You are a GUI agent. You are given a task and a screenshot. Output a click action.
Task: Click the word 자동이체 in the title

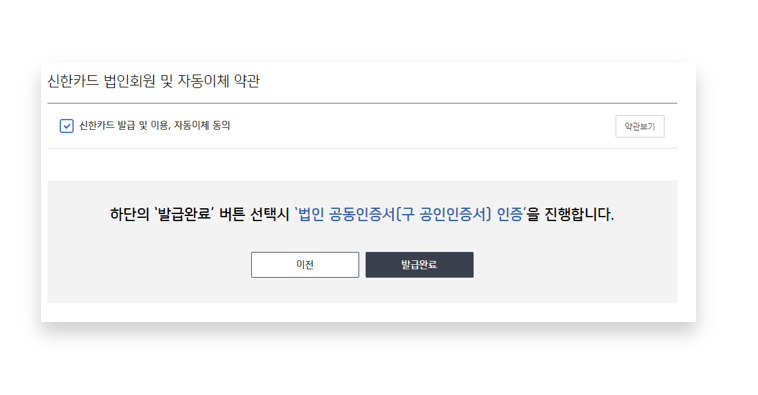(x=203, y=81)
